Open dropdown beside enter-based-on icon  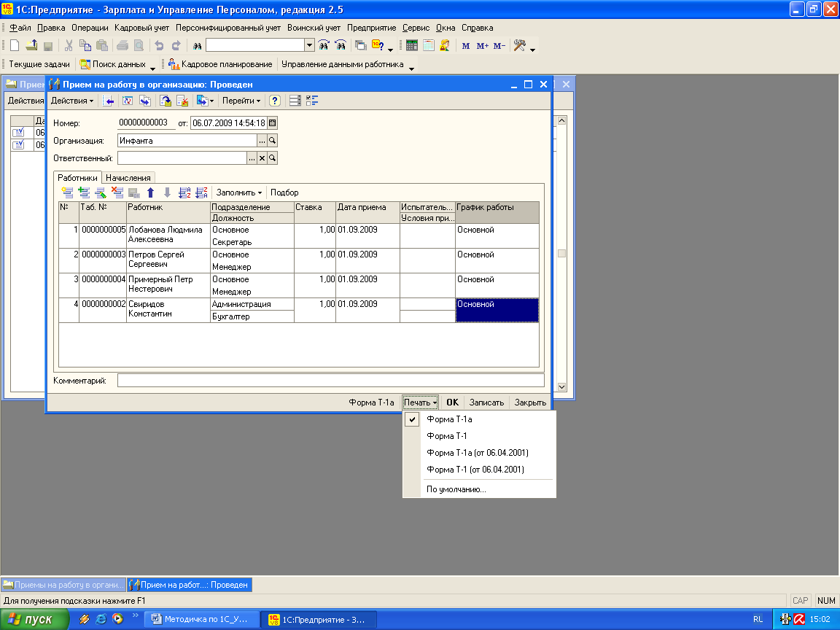click(x=212, y=101)
